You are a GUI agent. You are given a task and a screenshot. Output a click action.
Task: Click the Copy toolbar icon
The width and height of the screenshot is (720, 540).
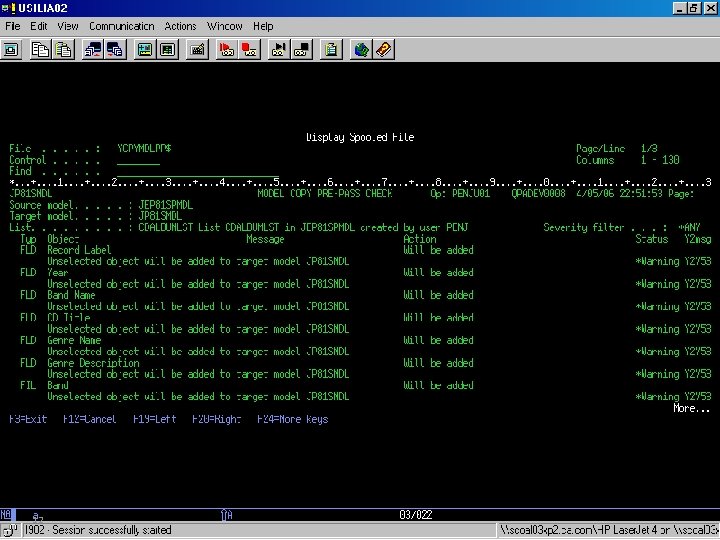point(40,50)
